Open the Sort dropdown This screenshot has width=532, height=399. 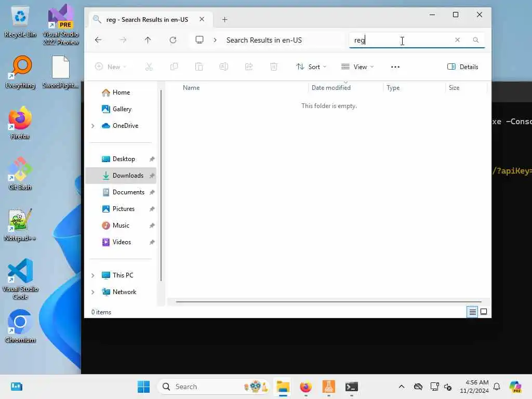click(x=311, y=67)
